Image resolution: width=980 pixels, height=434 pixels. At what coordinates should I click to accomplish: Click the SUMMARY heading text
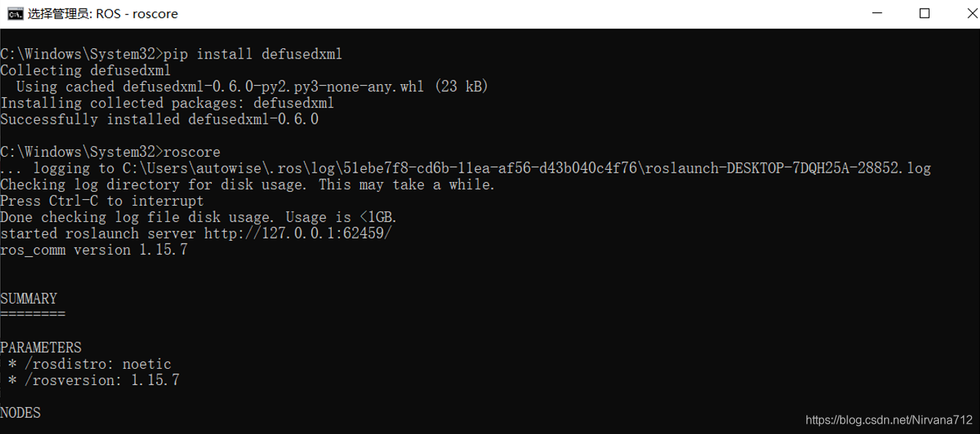click(29, 298)
